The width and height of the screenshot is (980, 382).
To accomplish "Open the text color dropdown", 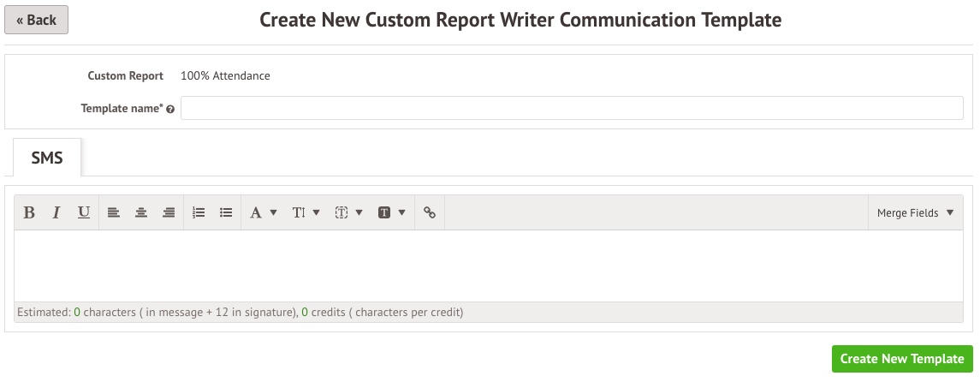I will (x=348, y=212).
